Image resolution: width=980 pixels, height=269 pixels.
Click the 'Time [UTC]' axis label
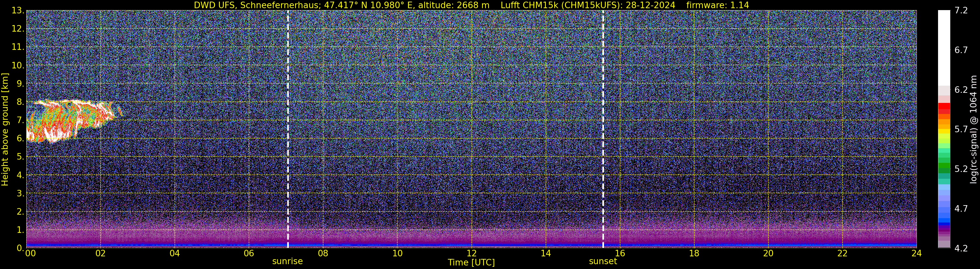pos(471,262)
